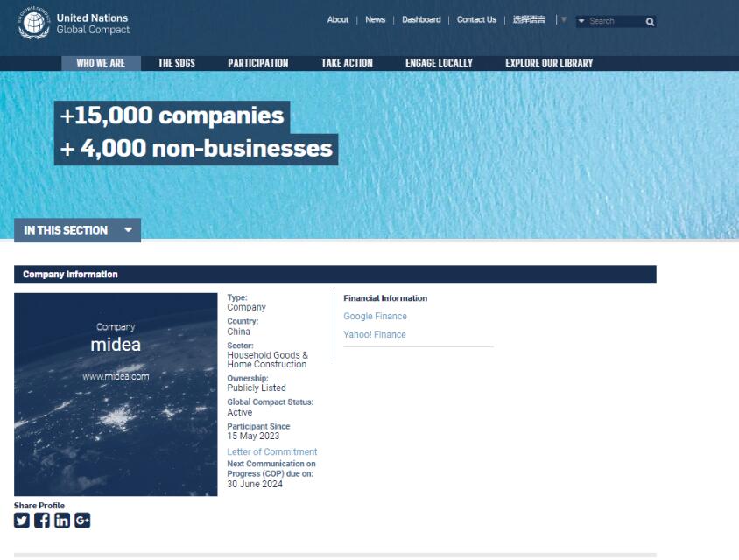Screen dimensions: 739x560
Task: Open Google Finance link
Action: click(x=375, y=317)
